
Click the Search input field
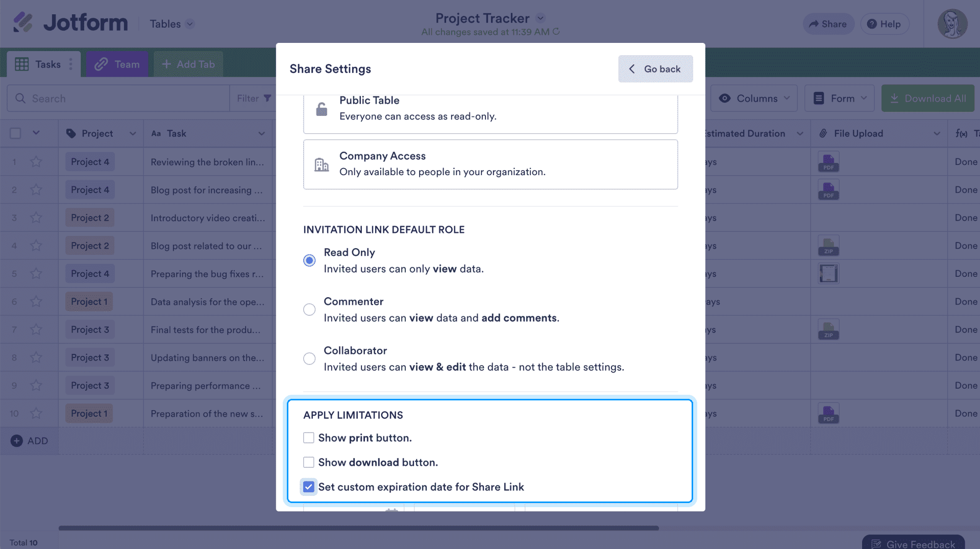(x=122, y=98)
